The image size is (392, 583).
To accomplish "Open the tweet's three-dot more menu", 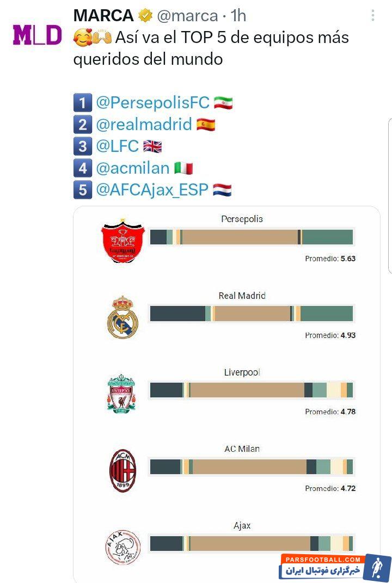I will (x=373, y=15).
